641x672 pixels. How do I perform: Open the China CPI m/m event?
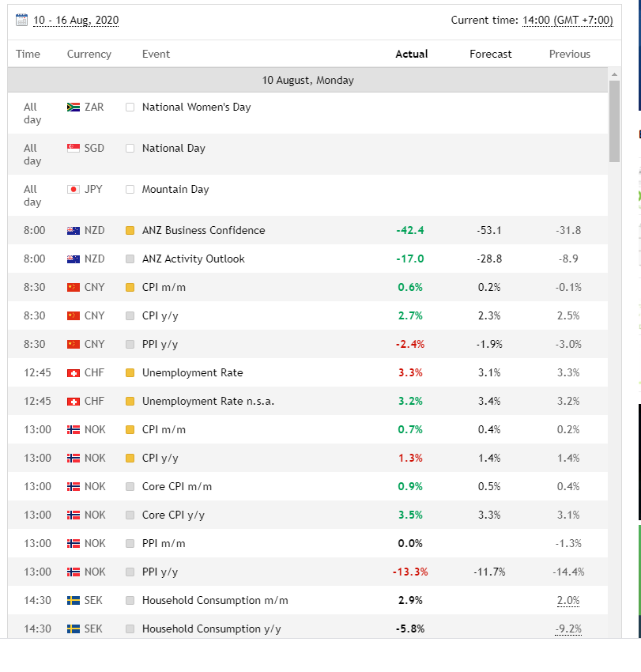pos(164,287)
